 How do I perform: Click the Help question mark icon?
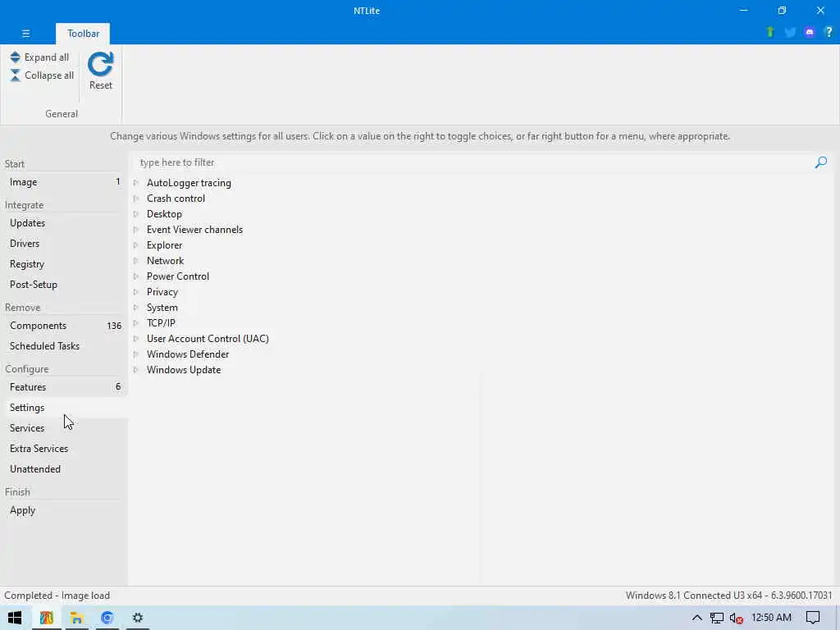[x=829, y=32]
